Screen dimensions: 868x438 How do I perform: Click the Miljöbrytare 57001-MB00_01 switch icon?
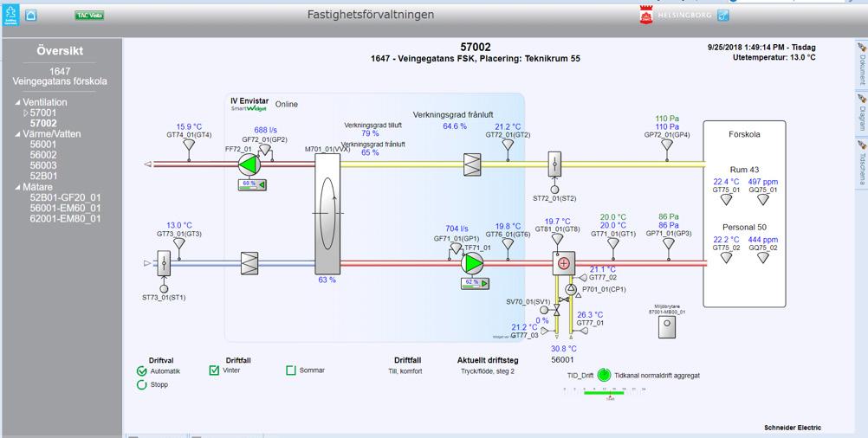click(667, 327)
